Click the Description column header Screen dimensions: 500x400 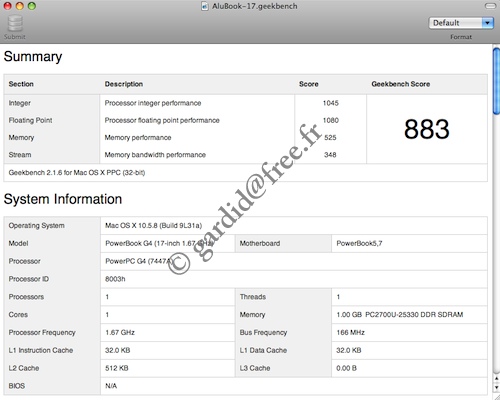(x=124, y=84)
